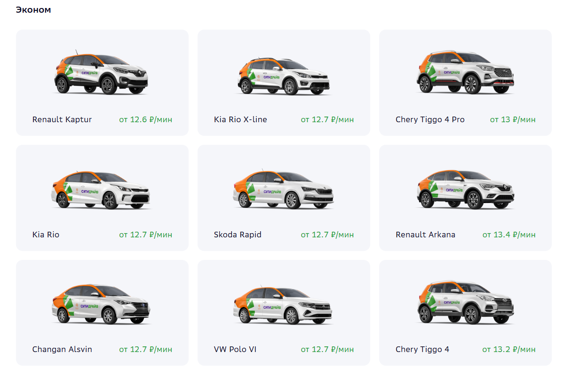Open the VW Polo VI car image
Viewport: 588px width, 376px height.
tap(284, 304)
